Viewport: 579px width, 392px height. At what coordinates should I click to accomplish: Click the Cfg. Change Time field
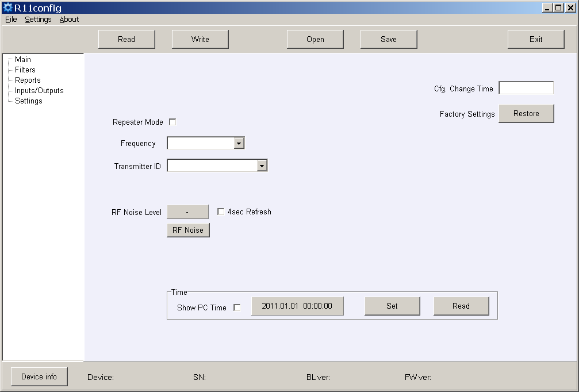pyautogui.click(x=526, y=88)
